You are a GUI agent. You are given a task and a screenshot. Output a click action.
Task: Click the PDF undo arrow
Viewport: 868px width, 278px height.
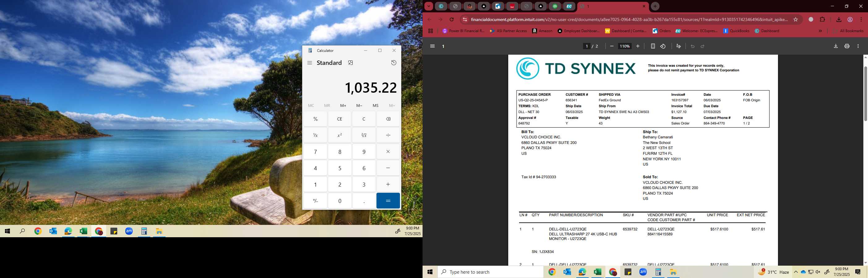point(692,46)
